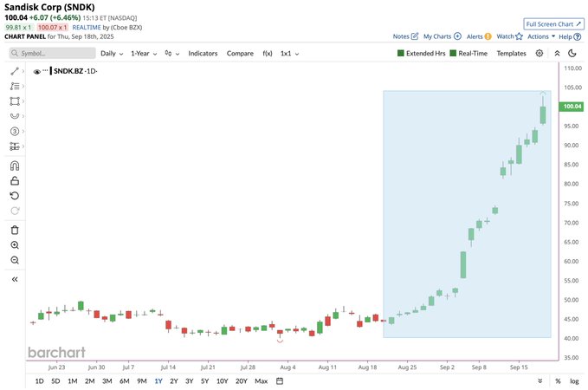Click the Full Screen Chart button
Viewport: 588px width, 390px height.
553,24
